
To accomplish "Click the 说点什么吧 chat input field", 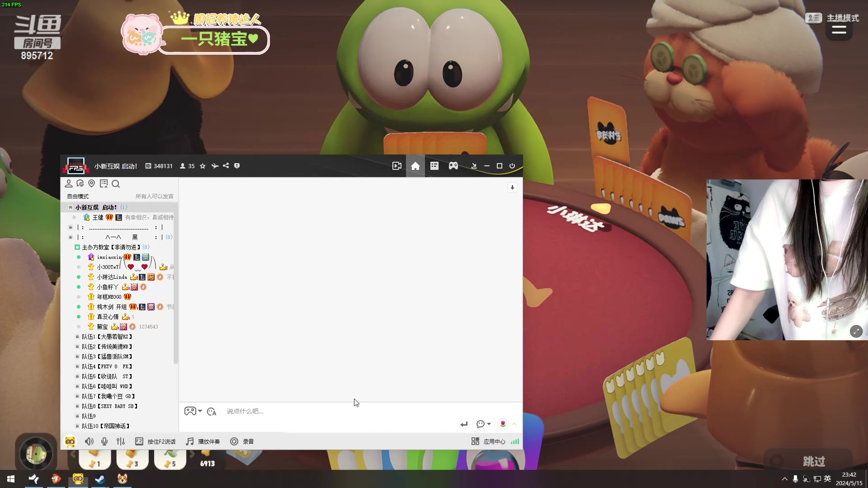I will coord(316,411).
